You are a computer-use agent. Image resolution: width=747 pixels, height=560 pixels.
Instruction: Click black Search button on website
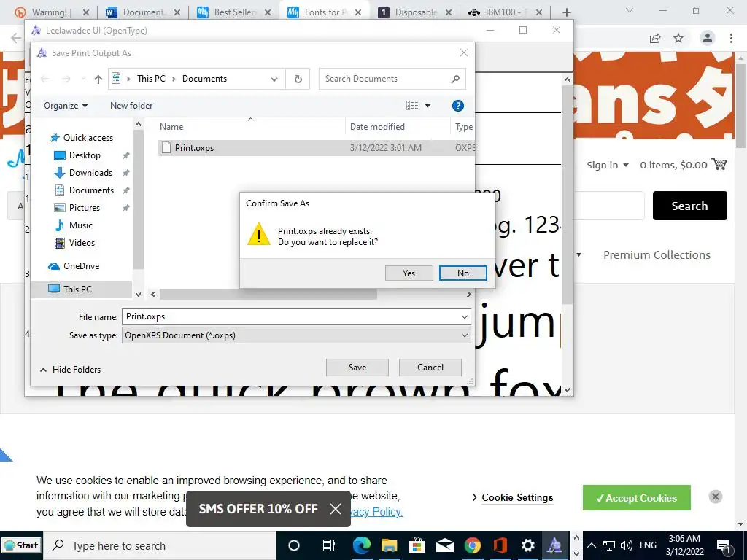(x=690, y=206)
